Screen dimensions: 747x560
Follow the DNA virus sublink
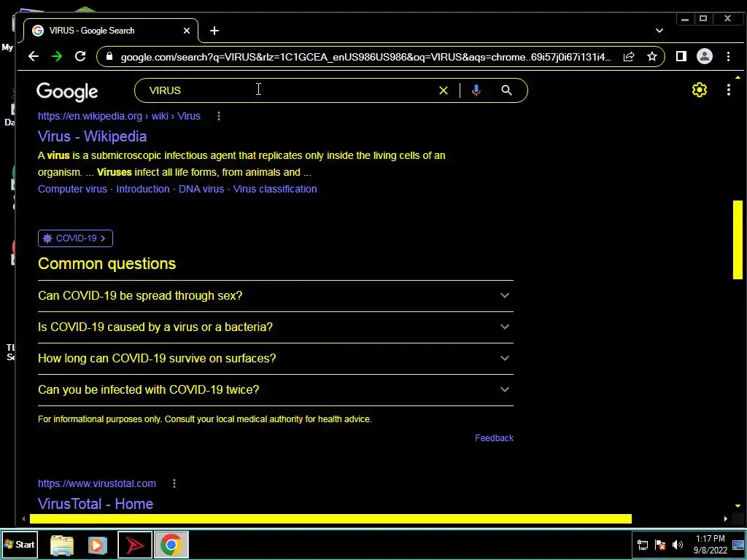(201, 189)
